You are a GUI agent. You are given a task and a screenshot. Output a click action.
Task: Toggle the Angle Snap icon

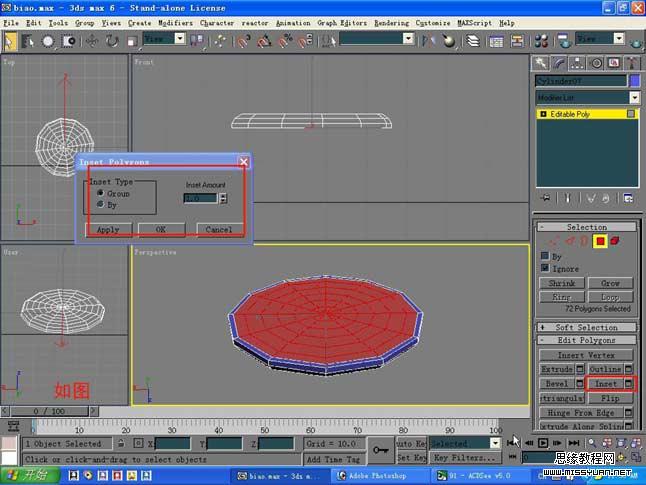pyautogui.click(x=264, y=41)
